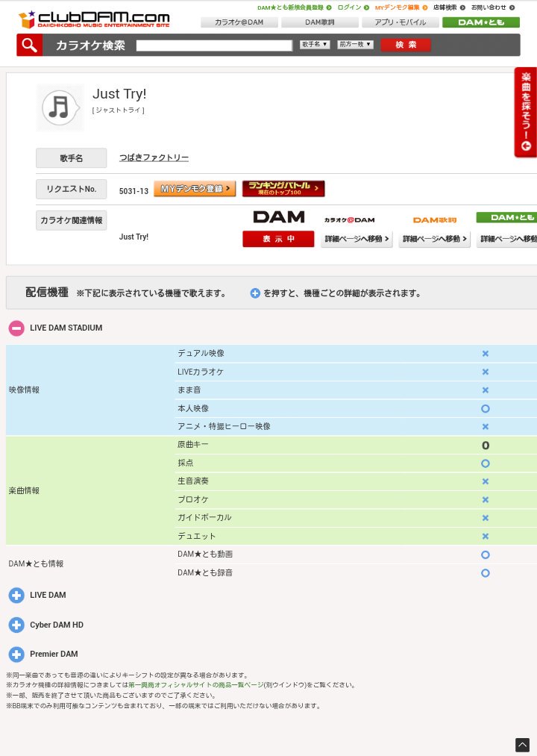
Task: Click the red magnifying glass search icon
Action: [x=29, y=46]
